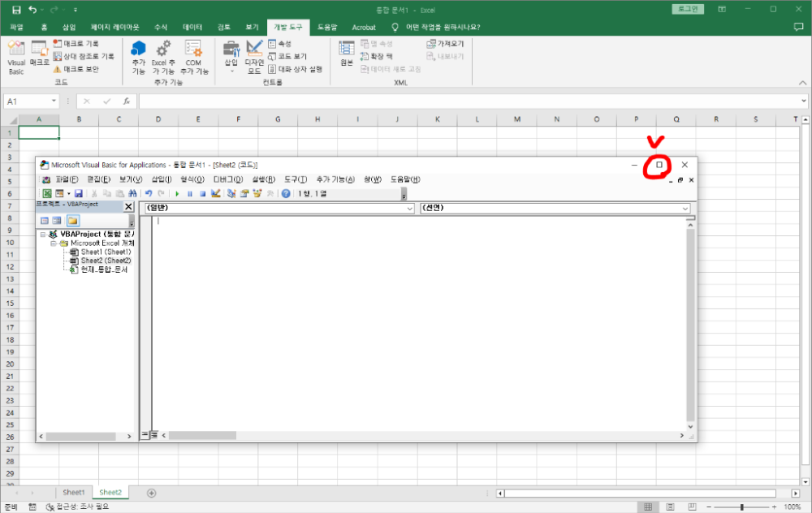Undo from Excel quick access toolbar
This screenshot has width=812, height=513.
[32, 10]
